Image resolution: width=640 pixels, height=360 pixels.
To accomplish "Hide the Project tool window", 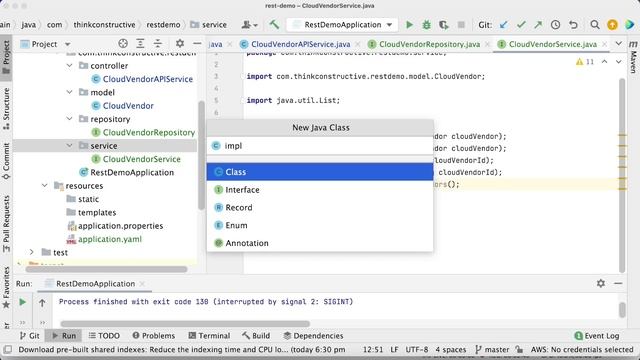I will tap(197, 43).
